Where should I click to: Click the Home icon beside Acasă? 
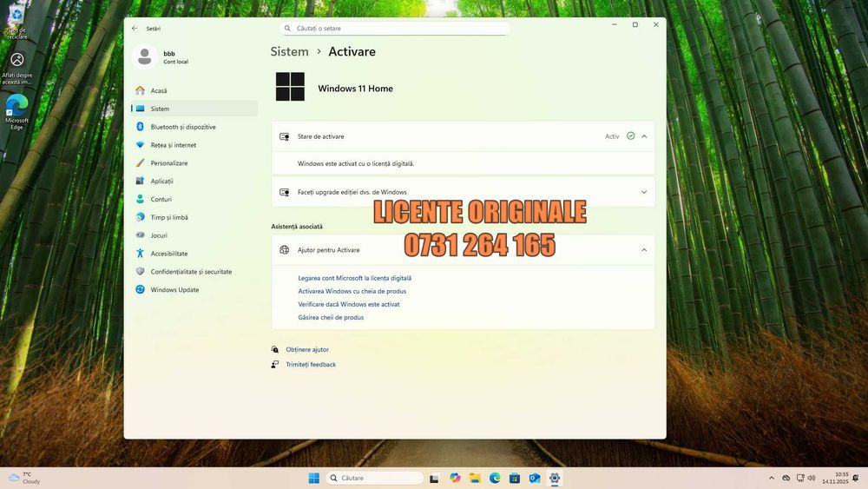pos(140,90)
